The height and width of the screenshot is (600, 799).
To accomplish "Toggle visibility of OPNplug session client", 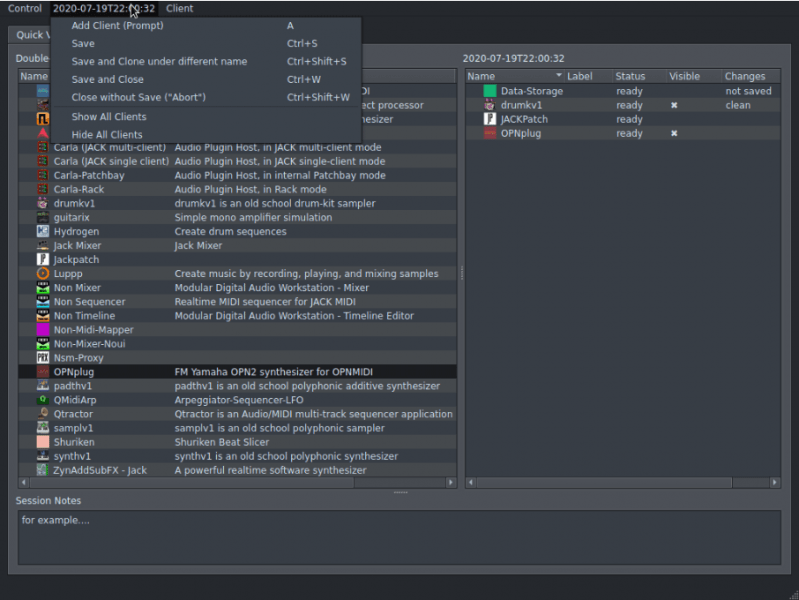I will coord(674,134).
